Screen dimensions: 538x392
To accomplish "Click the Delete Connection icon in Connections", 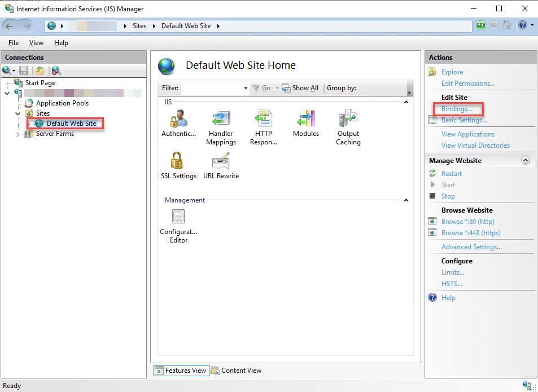I will 56,71.
